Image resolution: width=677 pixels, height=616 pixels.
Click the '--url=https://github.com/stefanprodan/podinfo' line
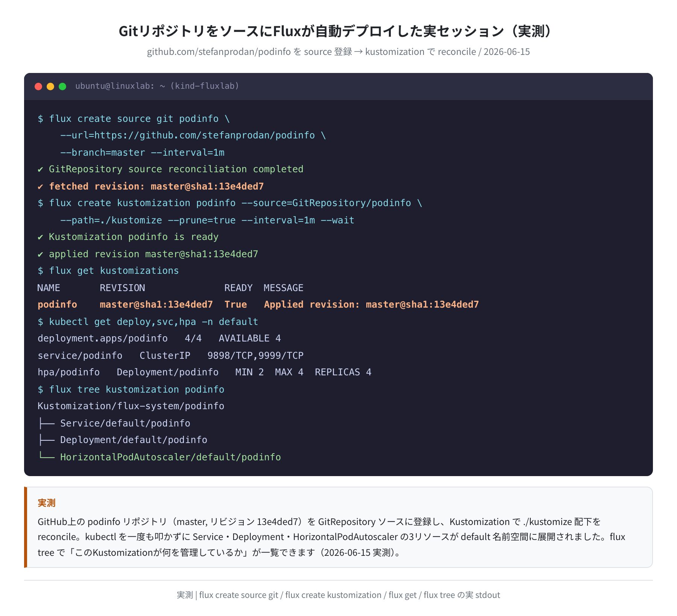pyautogui.click(x=193, y=135)
